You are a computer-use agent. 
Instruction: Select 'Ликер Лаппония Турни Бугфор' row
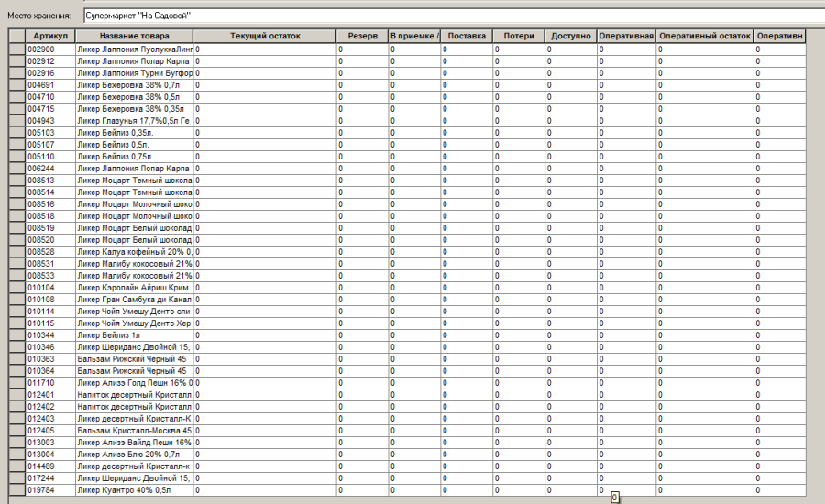point(134,73)
